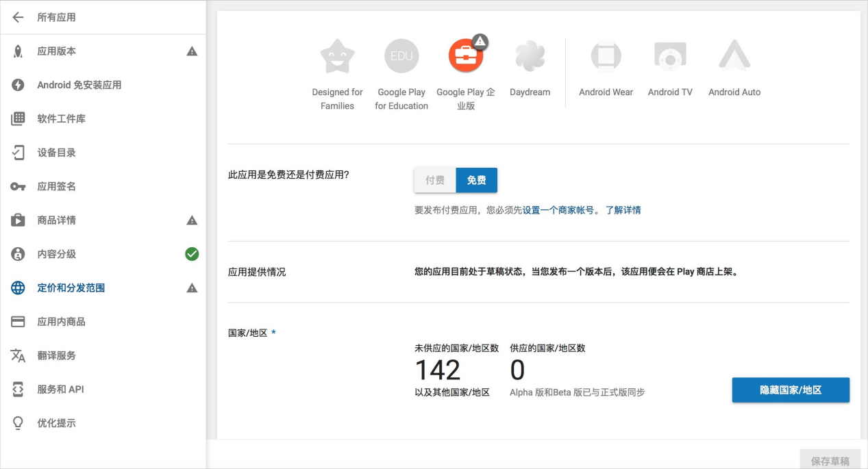Select the Designed for Families star icon
Screen dimensions: 868x469
pyautogui.click(x=337, y=56)
